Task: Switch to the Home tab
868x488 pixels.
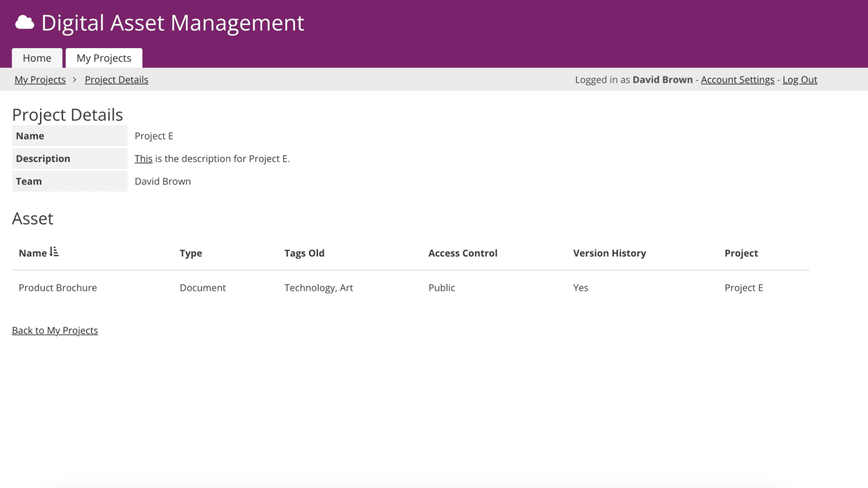Action: 37,58
